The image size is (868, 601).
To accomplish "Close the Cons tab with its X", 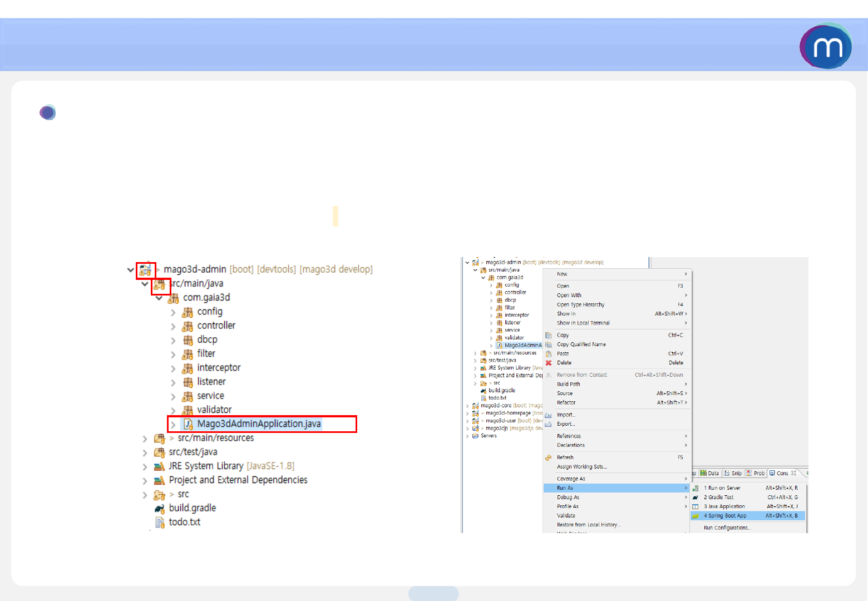I will click(x=794, y=473).
